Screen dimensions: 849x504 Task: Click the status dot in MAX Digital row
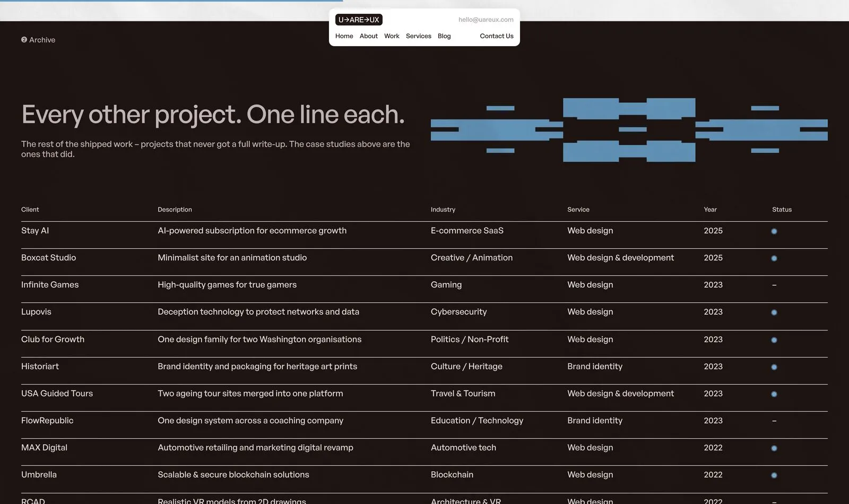pos(774,448)
